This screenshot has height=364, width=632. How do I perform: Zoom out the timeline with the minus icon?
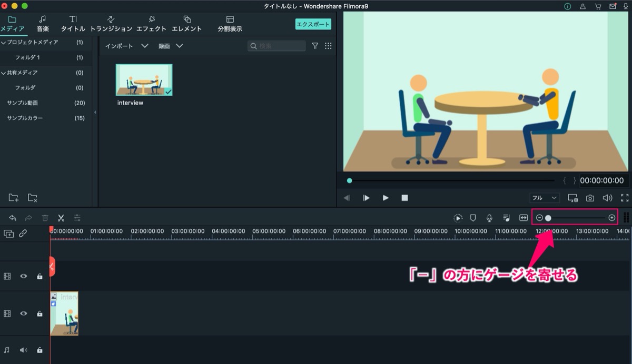(539, 218)
